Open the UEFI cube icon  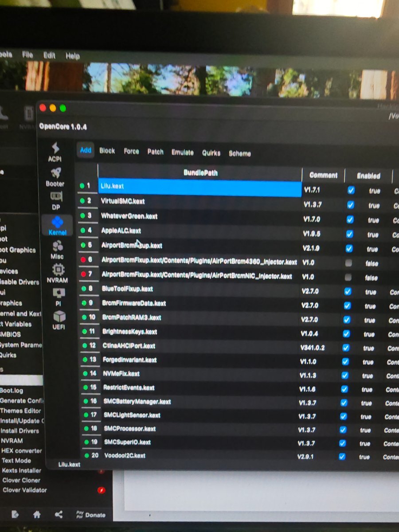(59, 316)
